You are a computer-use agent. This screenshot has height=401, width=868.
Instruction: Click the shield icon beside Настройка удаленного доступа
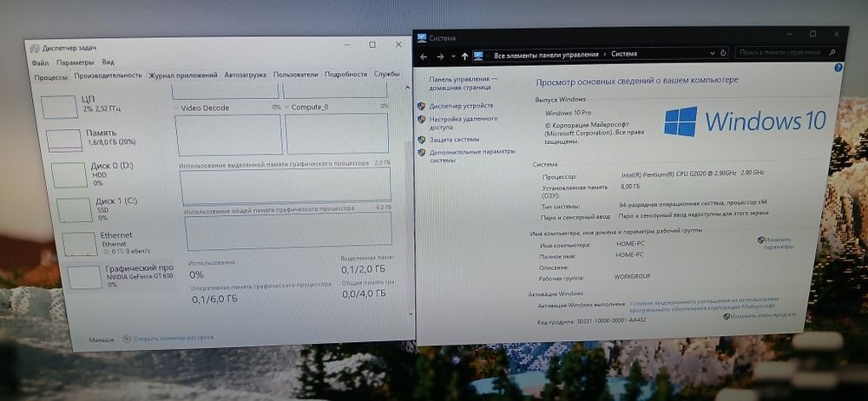pyautogui.click(x=421, y=119)
